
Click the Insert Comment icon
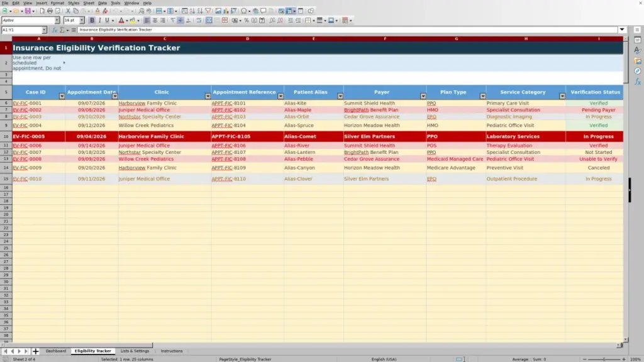point(264,11)
